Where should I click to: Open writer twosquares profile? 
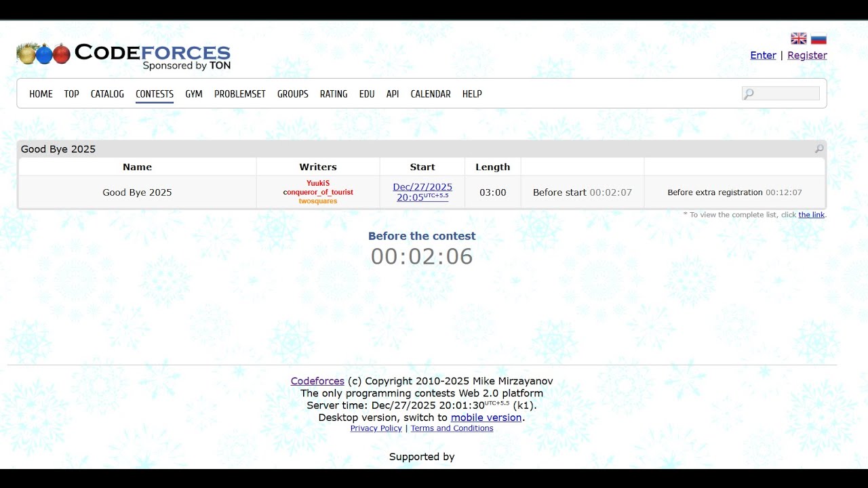coord(318,201)
